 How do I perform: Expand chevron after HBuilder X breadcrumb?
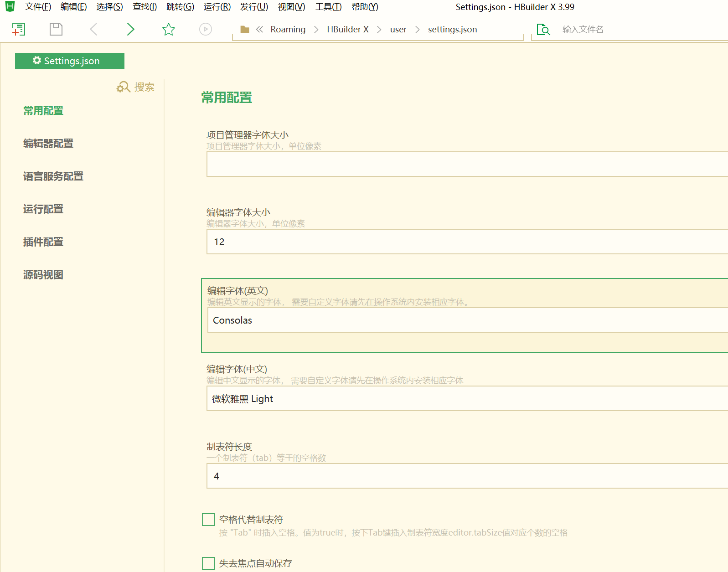coord(379,30)
